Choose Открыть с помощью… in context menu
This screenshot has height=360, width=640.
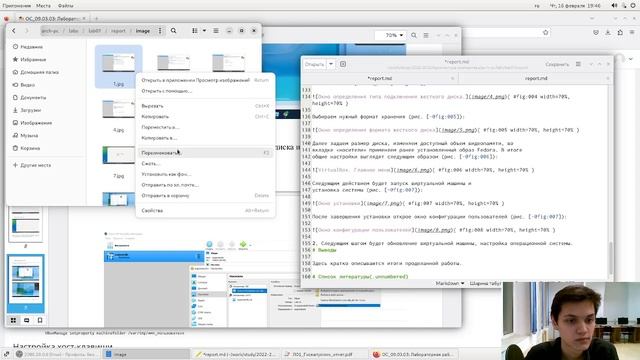[205, 91]
